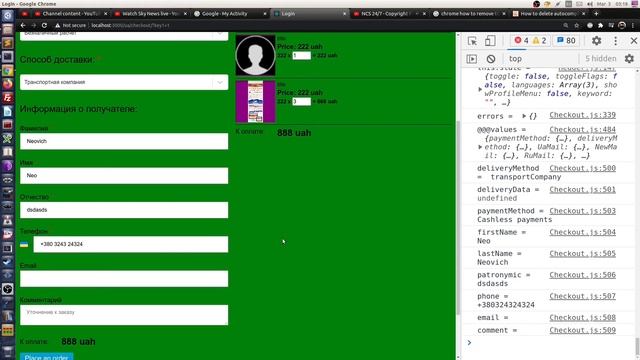Viewport: 640px width, 360px height.
Task: Open OBS Studio from the dock
Action: (x=7, y=289)
